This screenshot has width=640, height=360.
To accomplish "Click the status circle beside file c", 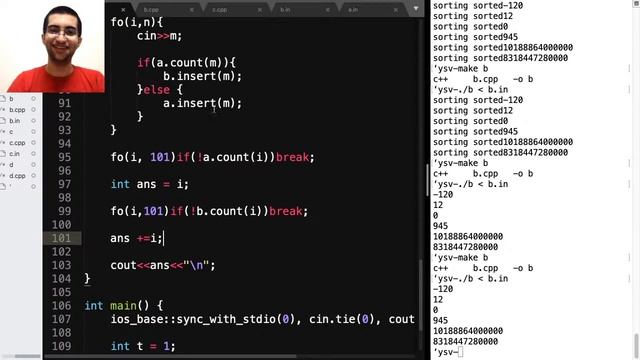I will click(x=33, y=132).
